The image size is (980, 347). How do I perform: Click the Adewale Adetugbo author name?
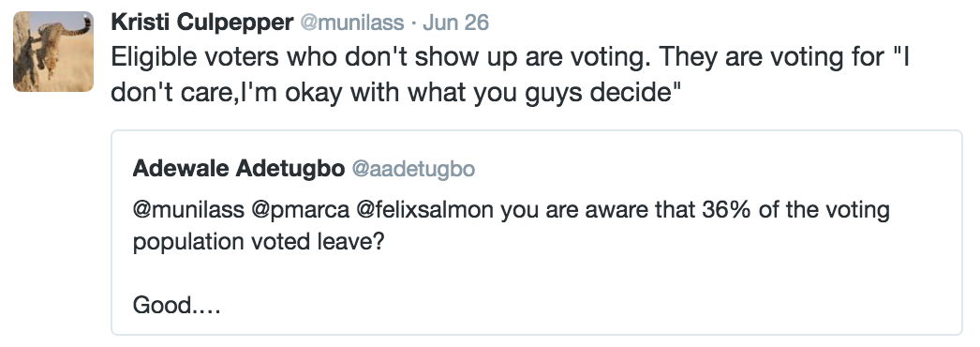tap(238, 168)
